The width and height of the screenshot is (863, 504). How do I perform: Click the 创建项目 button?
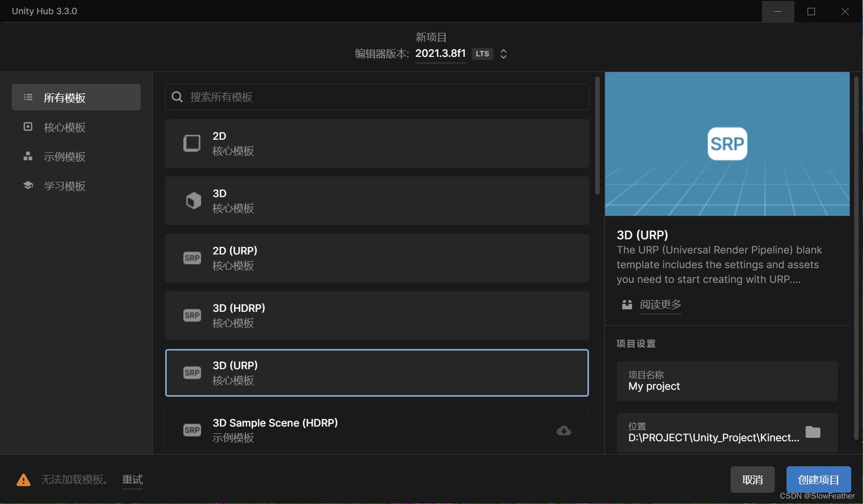(x=818, y=479)
